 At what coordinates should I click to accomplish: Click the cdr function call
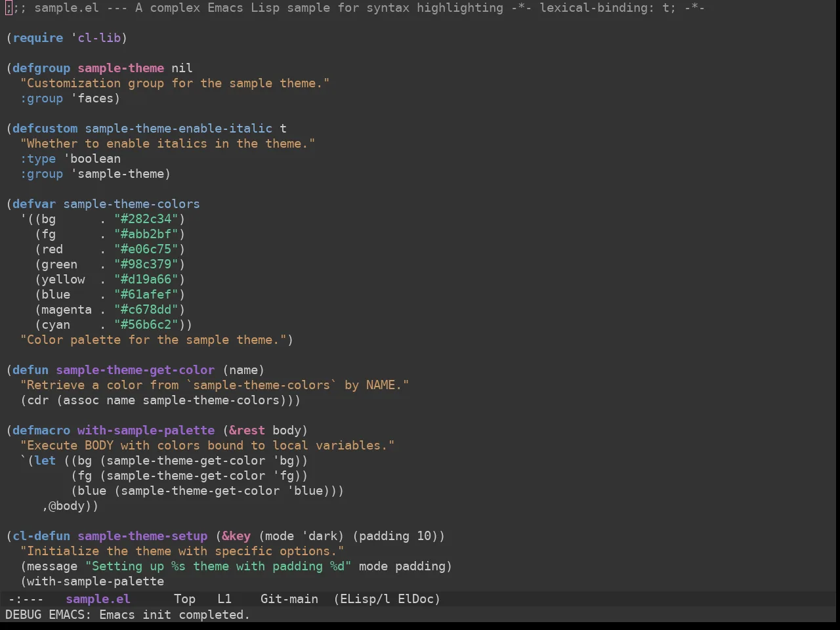(38, 400)
